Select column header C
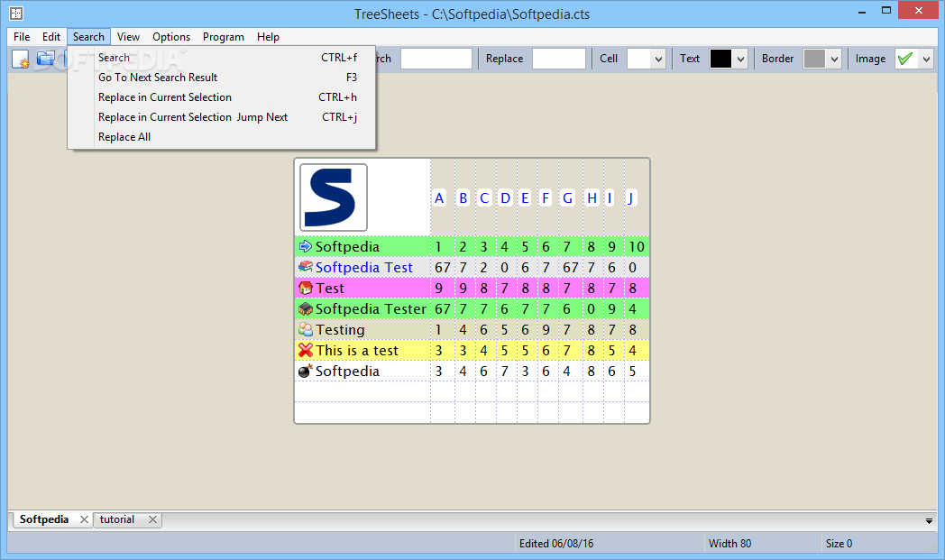Screen dimensions: 945x560 point(484,197)
